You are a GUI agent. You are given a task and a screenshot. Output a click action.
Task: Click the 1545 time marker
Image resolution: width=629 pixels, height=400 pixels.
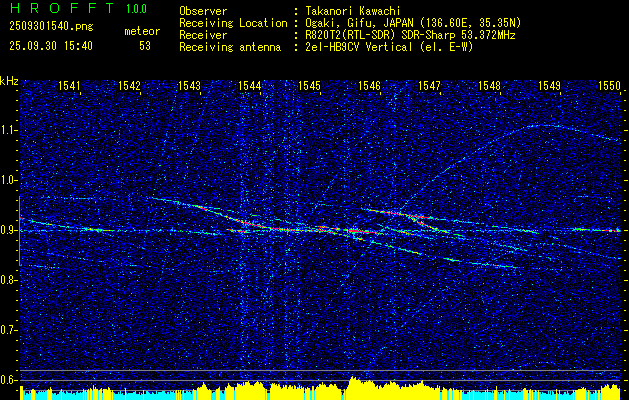[309, 85]
